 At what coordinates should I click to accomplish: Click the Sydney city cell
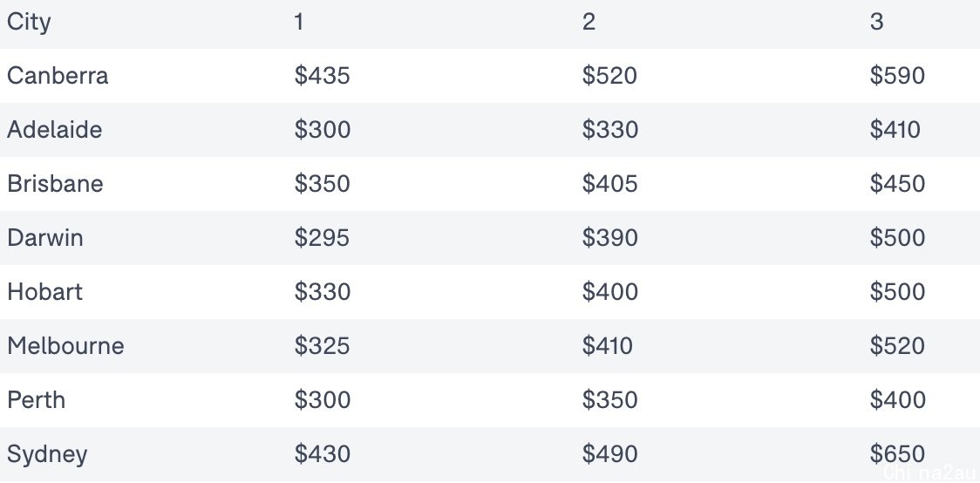[47, 455]
